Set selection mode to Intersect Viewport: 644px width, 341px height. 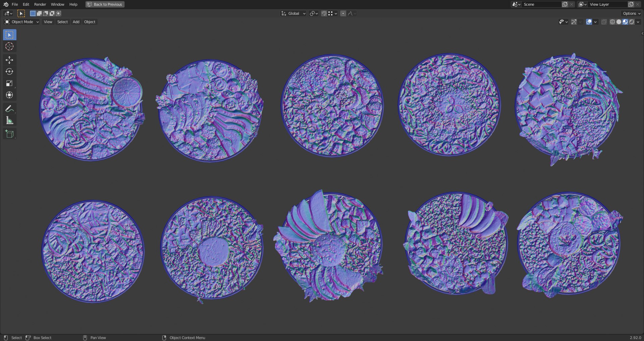[x=58, y=13]
